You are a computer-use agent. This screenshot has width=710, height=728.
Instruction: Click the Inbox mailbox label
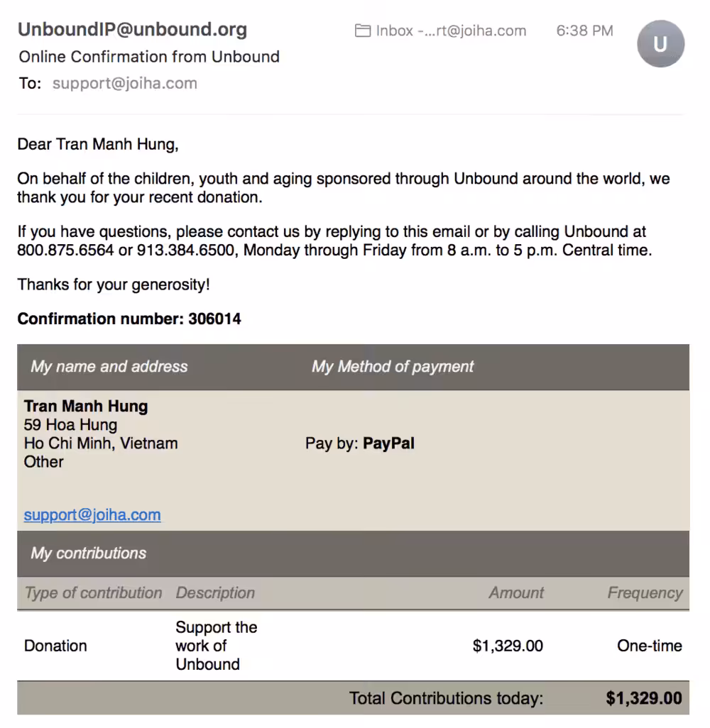(451, 31)
